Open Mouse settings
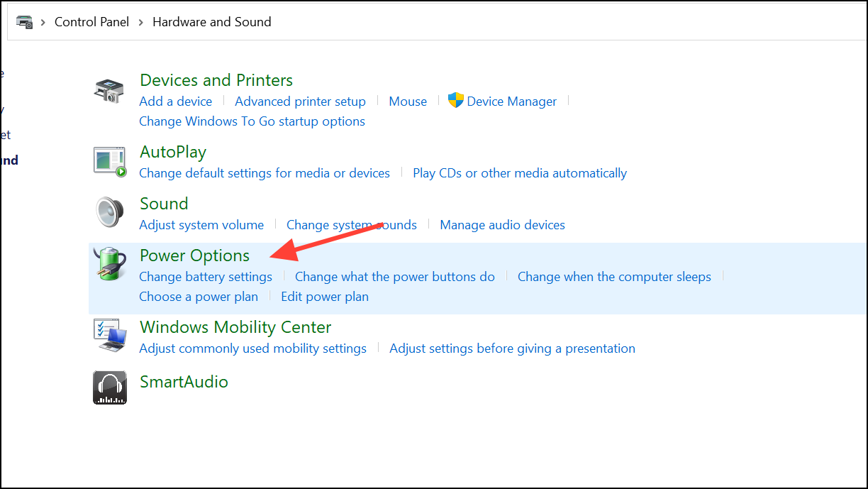The image size is (868, 489). [x=408, y=101]
